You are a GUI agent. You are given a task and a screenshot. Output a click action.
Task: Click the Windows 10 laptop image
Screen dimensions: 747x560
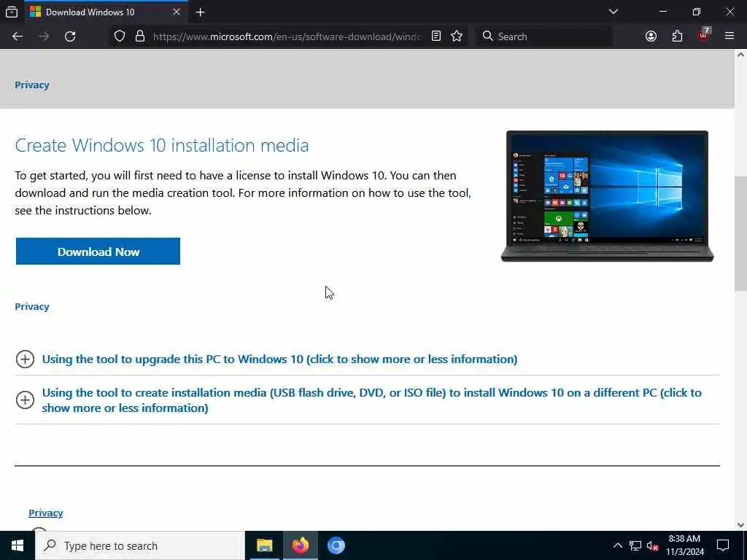pyautogui.click(x=608, y=195)
